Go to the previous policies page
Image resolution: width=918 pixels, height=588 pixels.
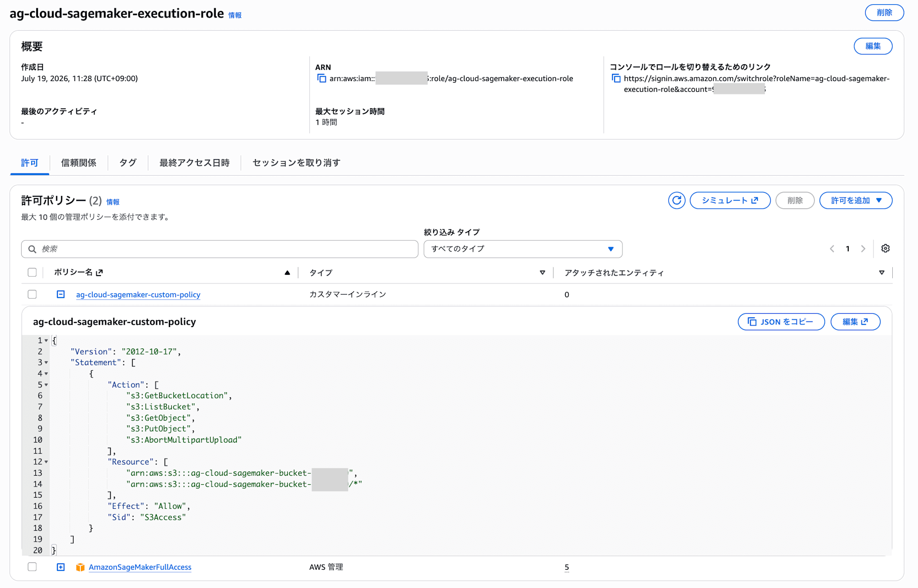(x=832, y=249)
